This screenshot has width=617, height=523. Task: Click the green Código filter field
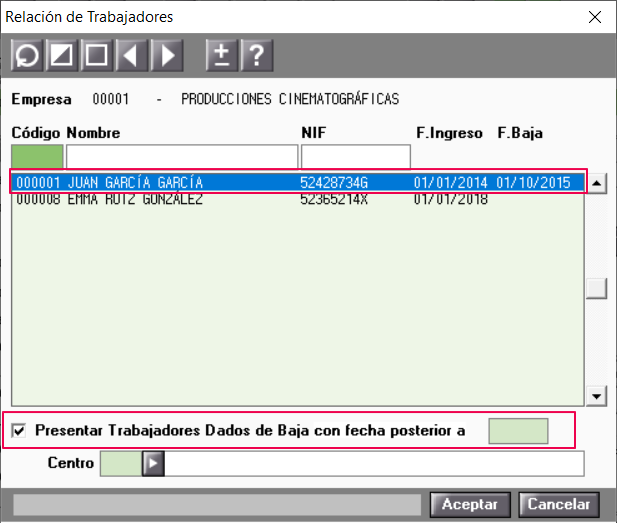click(x=37, y=156)
